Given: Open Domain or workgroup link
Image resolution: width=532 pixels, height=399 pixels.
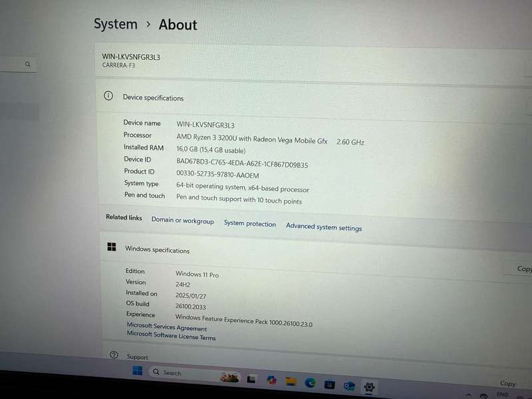Looking at the screenshot, I should [182, 221].
